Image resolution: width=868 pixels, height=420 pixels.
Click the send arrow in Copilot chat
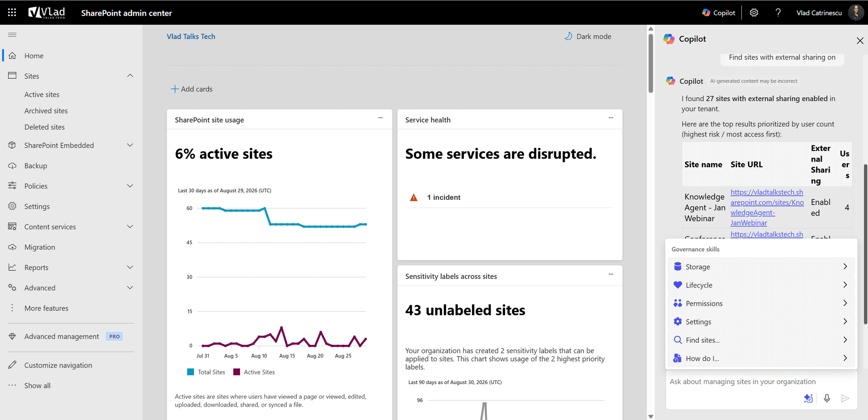click(845, 398)
